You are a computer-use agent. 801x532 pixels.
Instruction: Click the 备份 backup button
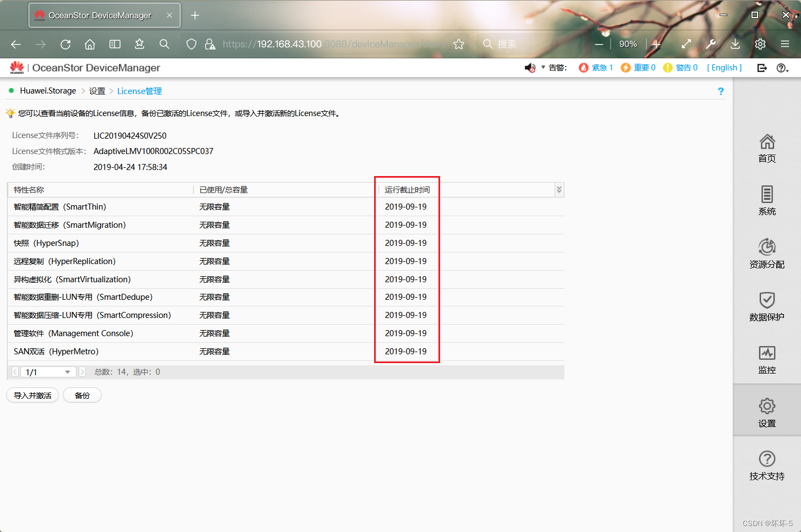click(x=82, y=396)
